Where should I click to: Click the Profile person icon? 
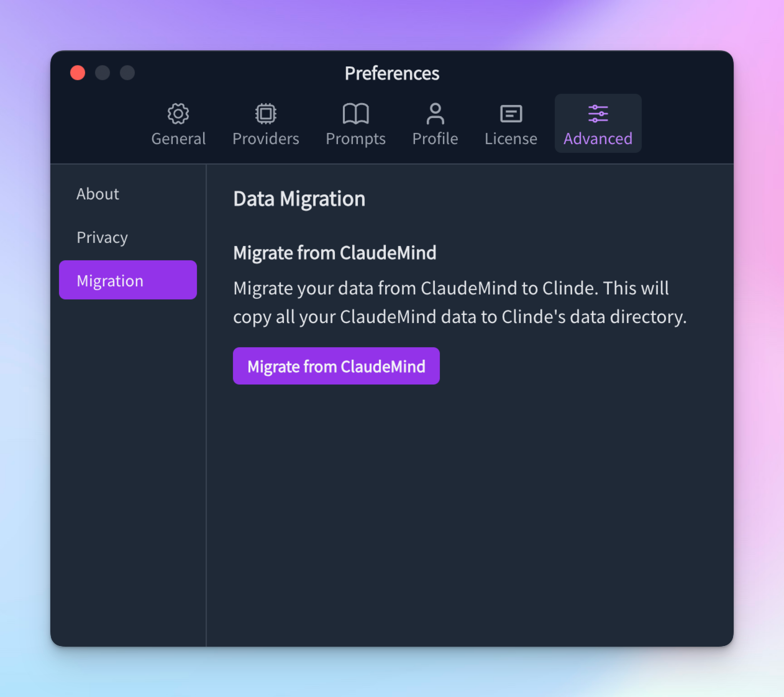point(435,113)
